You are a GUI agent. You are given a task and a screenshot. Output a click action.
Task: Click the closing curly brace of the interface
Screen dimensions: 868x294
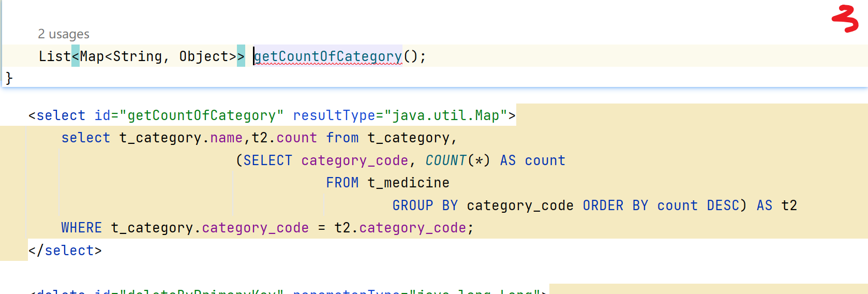click(9, 78)
